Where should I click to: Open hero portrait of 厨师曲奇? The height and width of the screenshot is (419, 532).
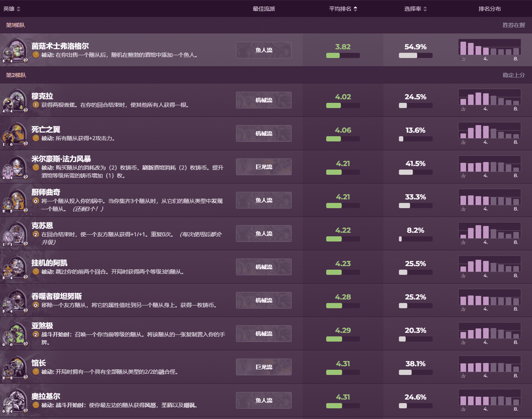pos(15,200)
